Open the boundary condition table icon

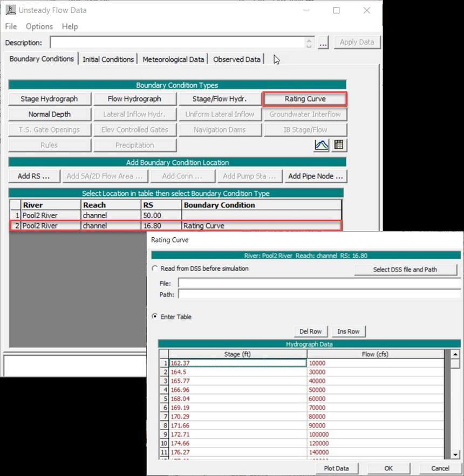pyautogui.click(x=338, y=145)
